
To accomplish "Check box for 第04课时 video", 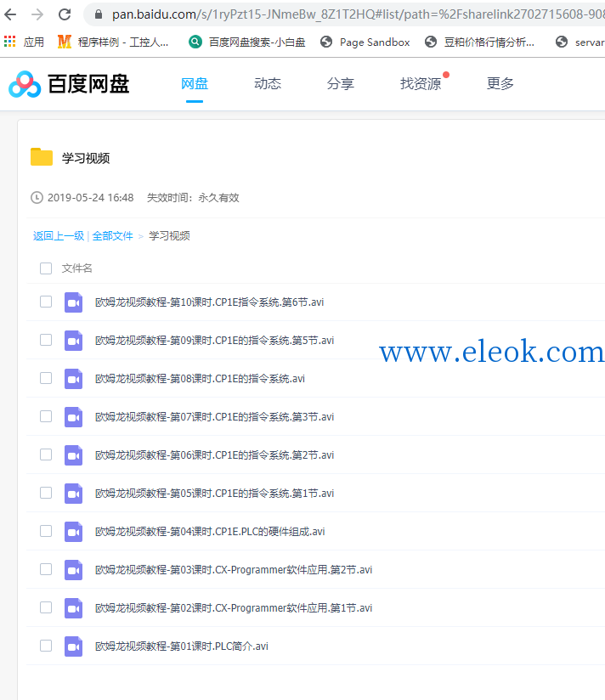I will click(x=46, y=531).
